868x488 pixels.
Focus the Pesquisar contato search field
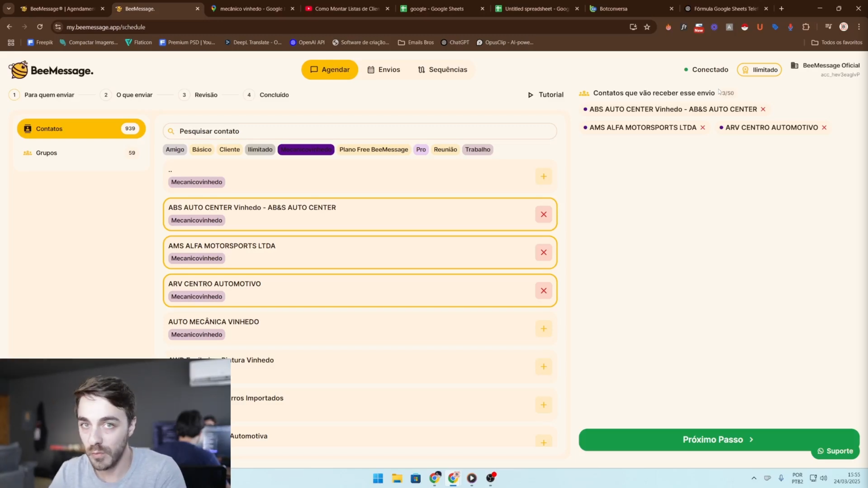click(360, 131)
